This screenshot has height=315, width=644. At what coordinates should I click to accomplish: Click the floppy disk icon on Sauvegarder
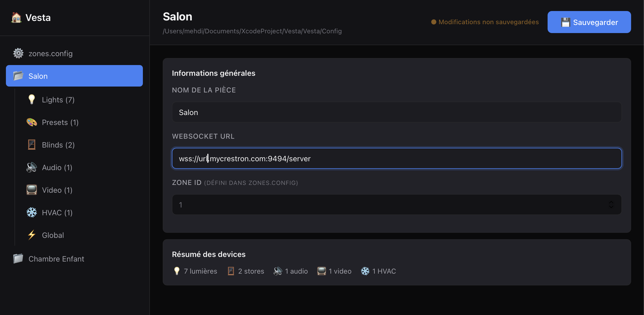566,22
